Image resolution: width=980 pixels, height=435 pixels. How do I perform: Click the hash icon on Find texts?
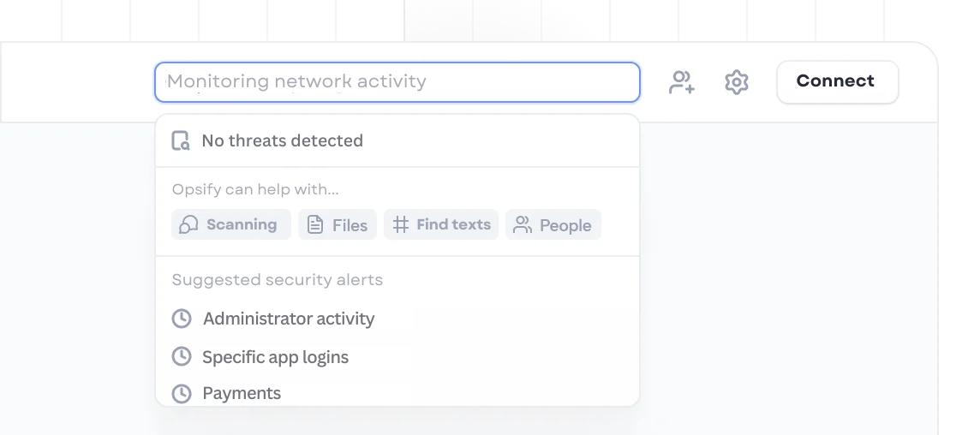[400, 225]
